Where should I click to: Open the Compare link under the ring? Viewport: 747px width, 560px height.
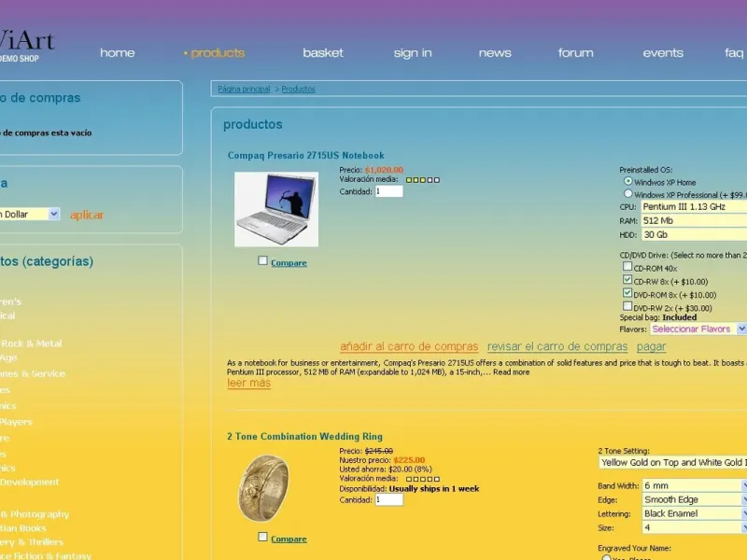point(289,539)
